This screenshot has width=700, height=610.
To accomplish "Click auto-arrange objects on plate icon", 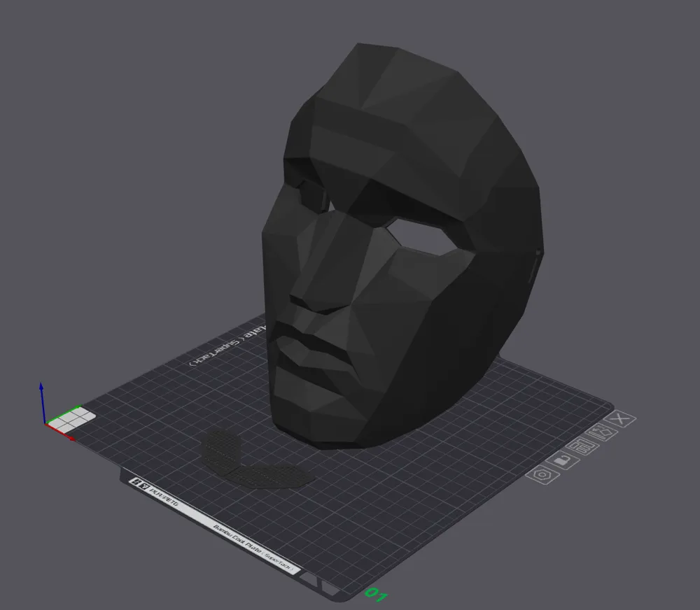I will (582, 446).
